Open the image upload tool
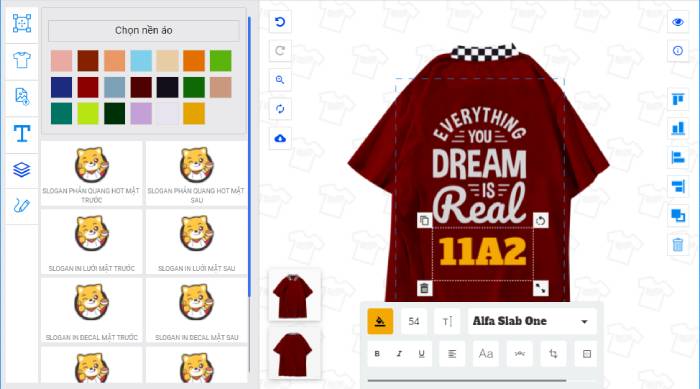Screen dimensions: 700x389 (x=22, y=96)
